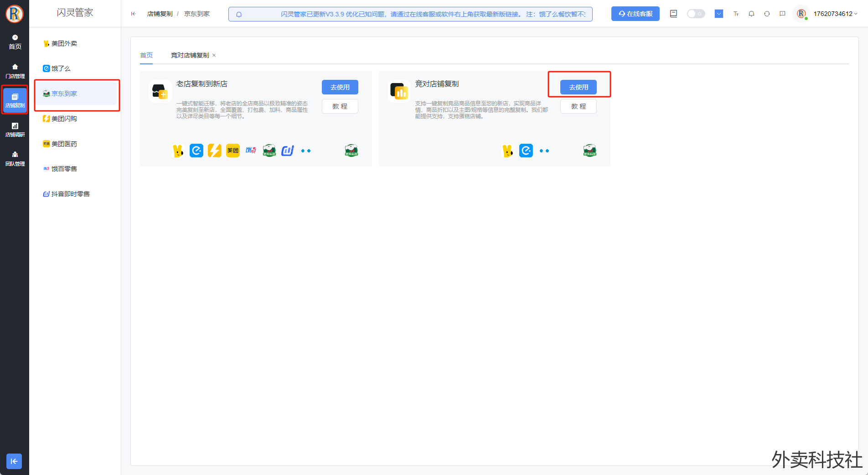The width and height of the screenshot is (868, 475).
Task: Click yellow lightning 闪购 icon in card
Action: [x=215, y=151]
